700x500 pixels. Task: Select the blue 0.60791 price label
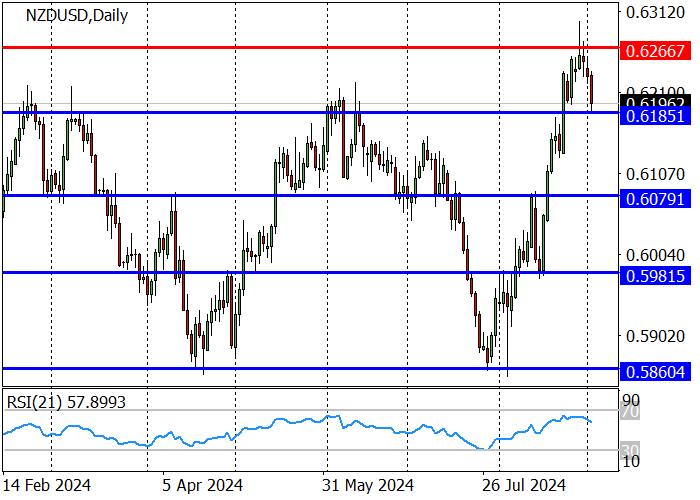click(655, 199)
